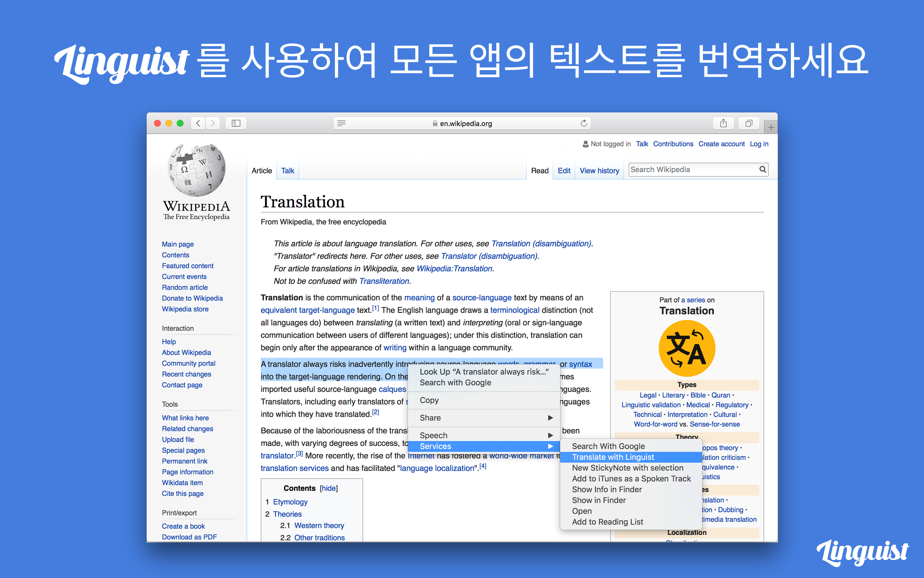Add a new tab with plus button
This screenshot has height=578, width=924.
(x=771, y=127)
